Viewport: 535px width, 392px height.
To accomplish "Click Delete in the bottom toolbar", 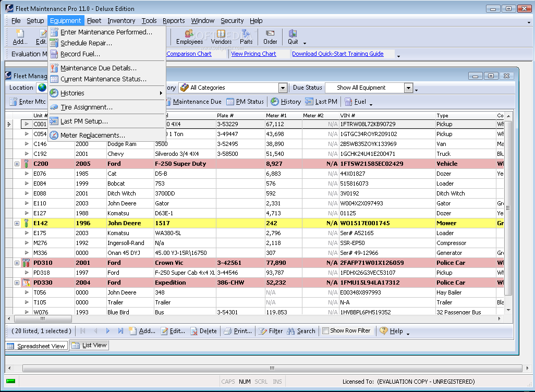I will pyautogui.click(x=204, y=331).
